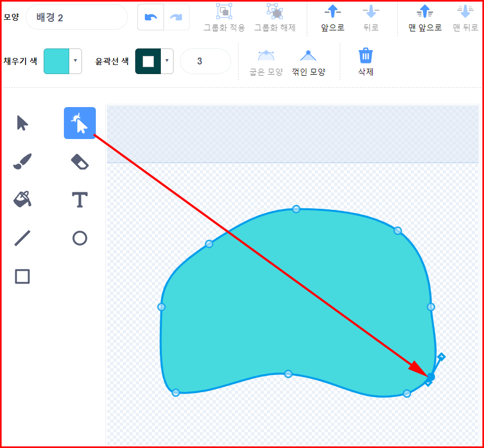The height and width of the screenshot is (448, 484).
Task: Click the dark outline color swatch
Action: point(148,61)
